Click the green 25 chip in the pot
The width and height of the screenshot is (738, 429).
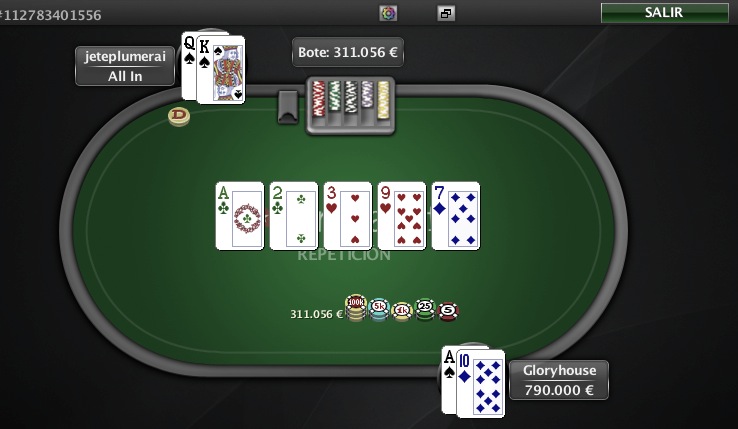pyautogui.click(x=425, y=310)
